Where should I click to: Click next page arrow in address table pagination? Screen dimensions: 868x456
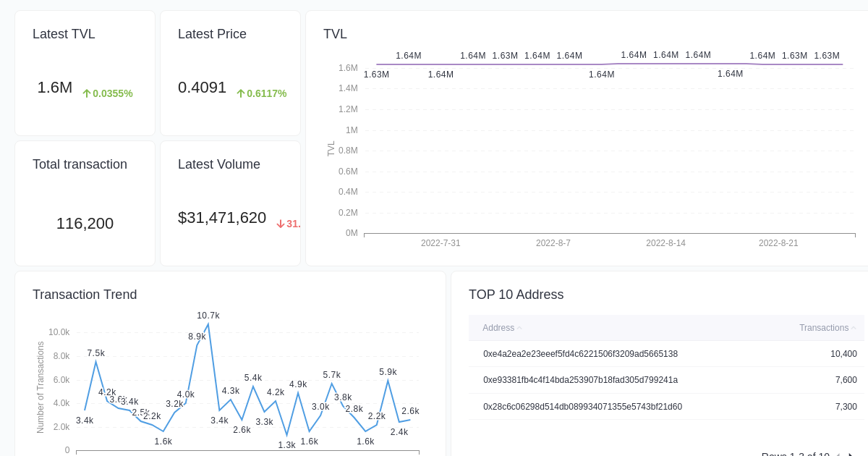coord(851,455)
